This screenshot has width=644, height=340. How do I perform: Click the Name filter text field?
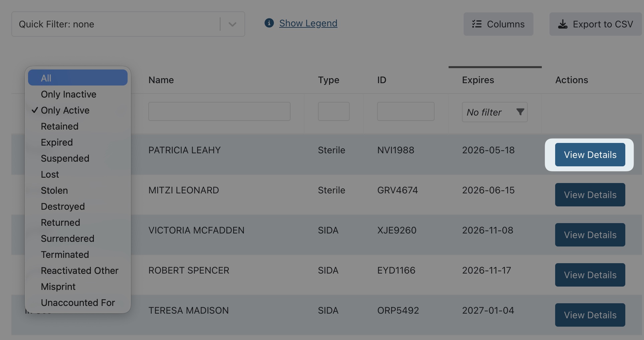click(x=219, y=112)
